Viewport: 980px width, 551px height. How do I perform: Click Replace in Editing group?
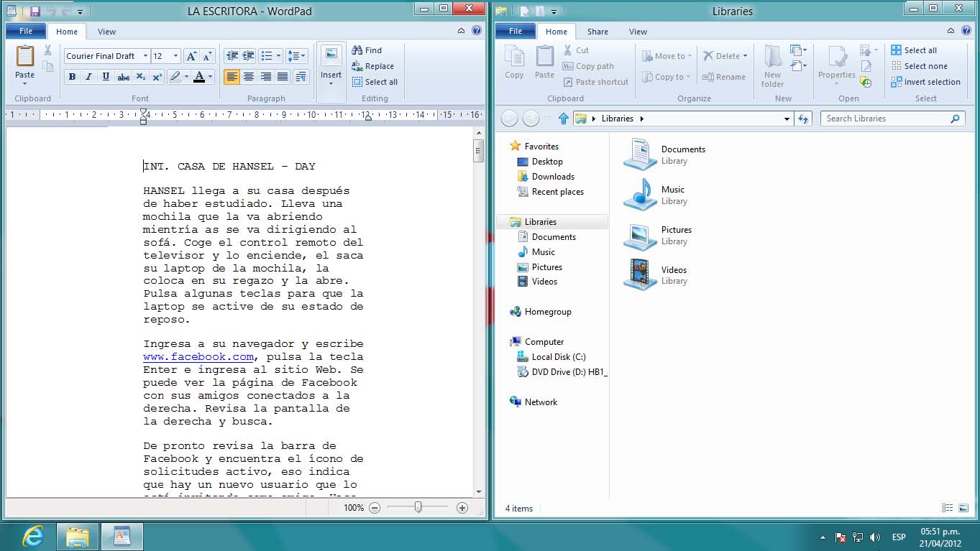(x=372, y=66)
